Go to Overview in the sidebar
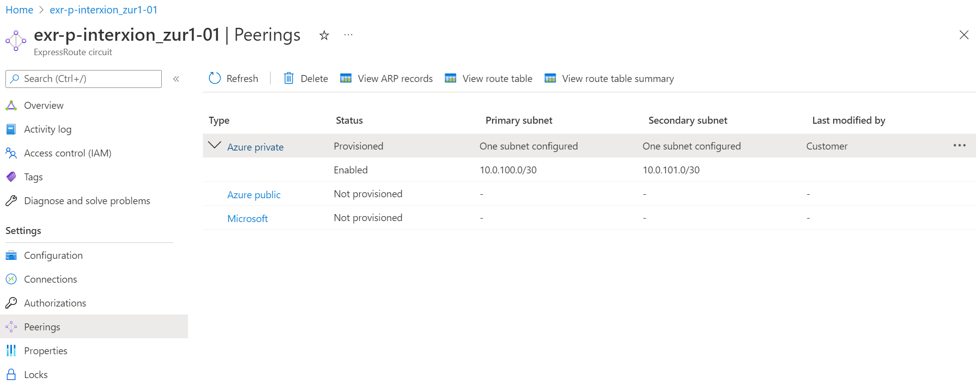The image size is (980, 385). (x=44, y=105)
